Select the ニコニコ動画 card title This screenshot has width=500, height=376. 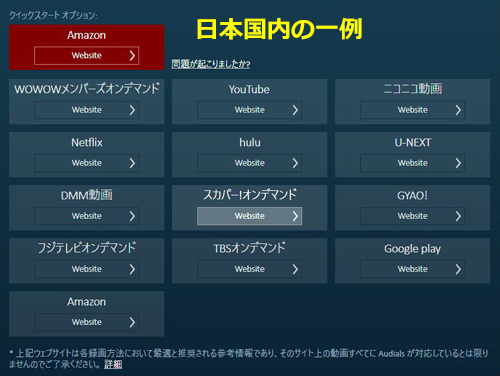point(413,89)
